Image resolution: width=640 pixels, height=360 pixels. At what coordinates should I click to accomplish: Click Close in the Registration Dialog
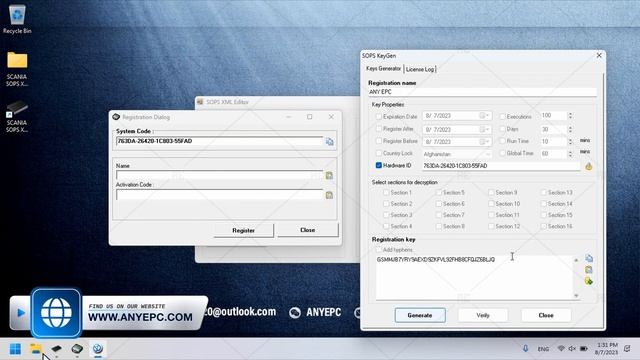tap(307, 230)
